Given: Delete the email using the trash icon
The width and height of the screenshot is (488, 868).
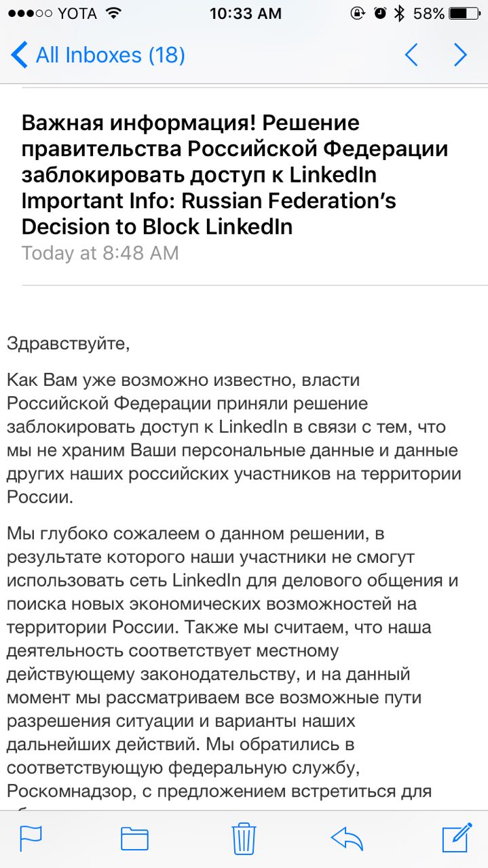Looking at the screenshot, I should [x=243, y=838].
